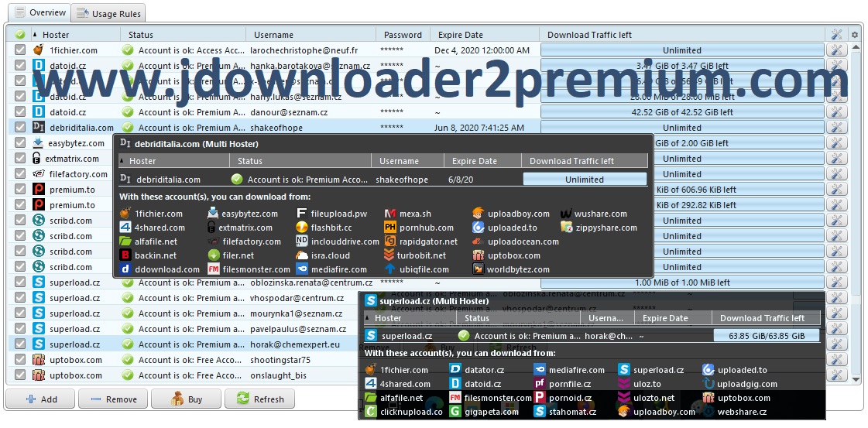
Task: Sort main table by Hoster column
Action: (x=75, y=35)
